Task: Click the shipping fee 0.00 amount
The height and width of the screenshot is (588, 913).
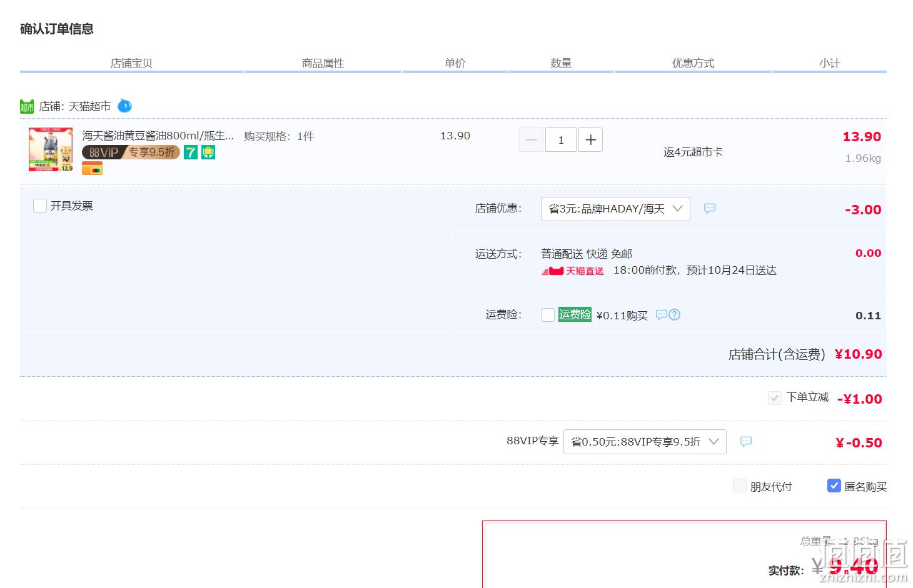Action: pos(869,253)
